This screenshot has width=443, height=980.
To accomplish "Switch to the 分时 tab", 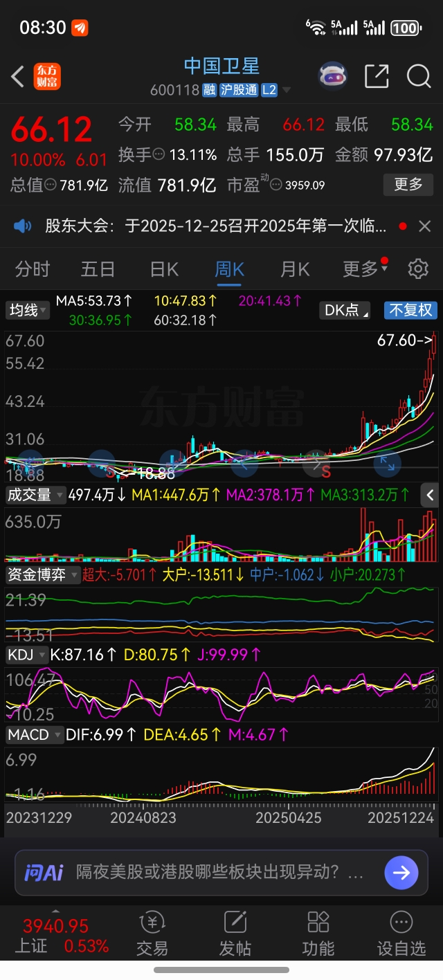I will 33,269.
